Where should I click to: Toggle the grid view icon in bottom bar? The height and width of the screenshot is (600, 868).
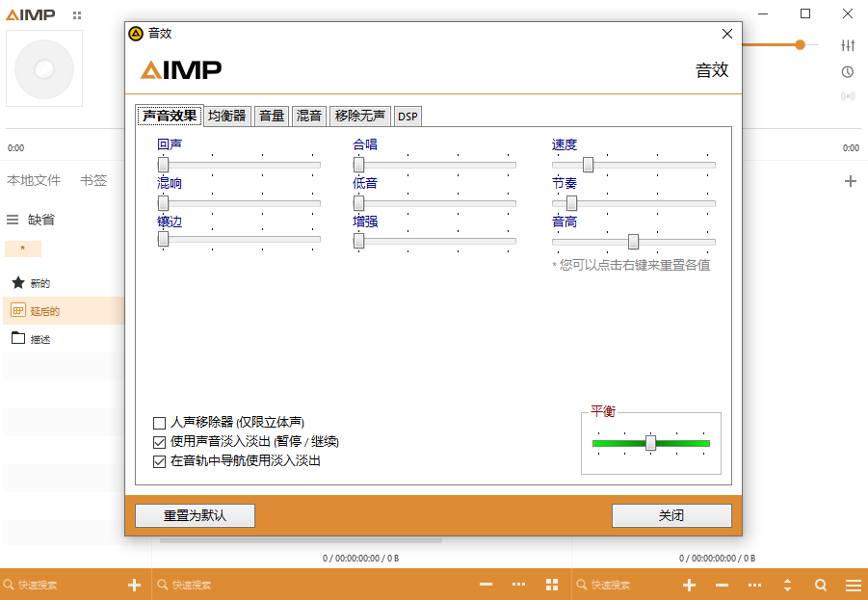[552, 585]
